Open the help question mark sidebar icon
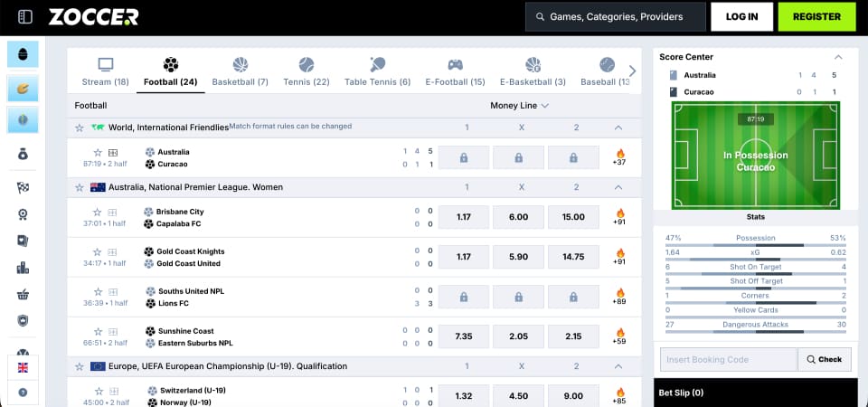 click(x=23, y=393)
